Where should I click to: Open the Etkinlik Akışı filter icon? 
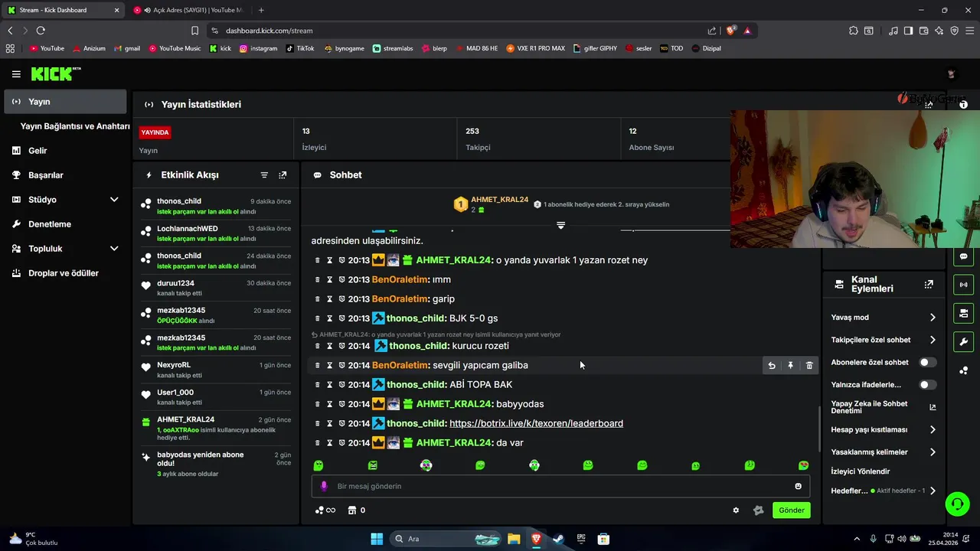coord(264,175)
